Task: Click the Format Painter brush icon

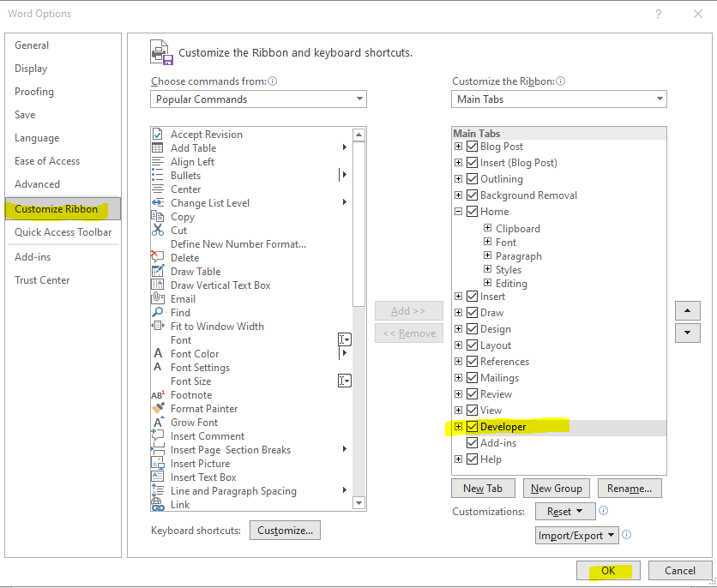Action: [158, 409]
